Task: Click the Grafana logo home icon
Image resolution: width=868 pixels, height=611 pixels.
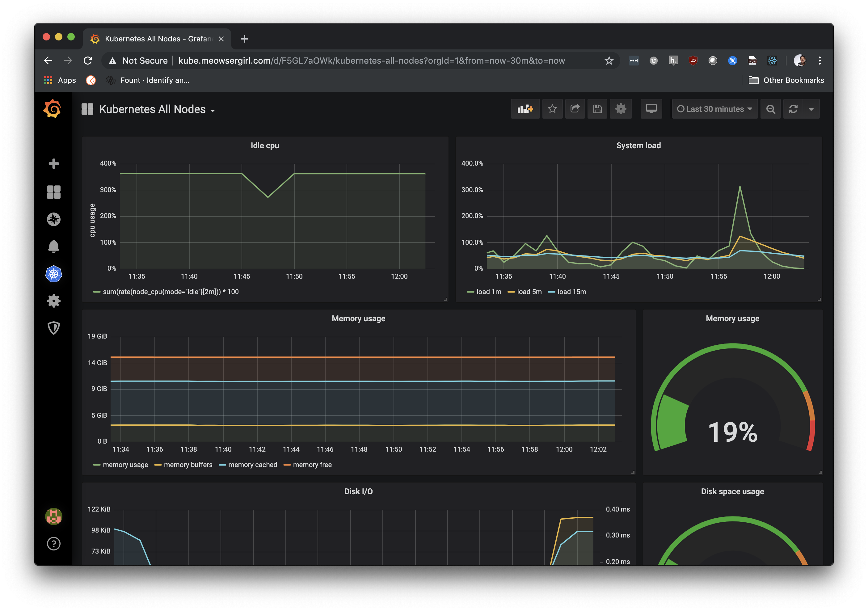Action: pyautogui.click(x=53, y=109)
